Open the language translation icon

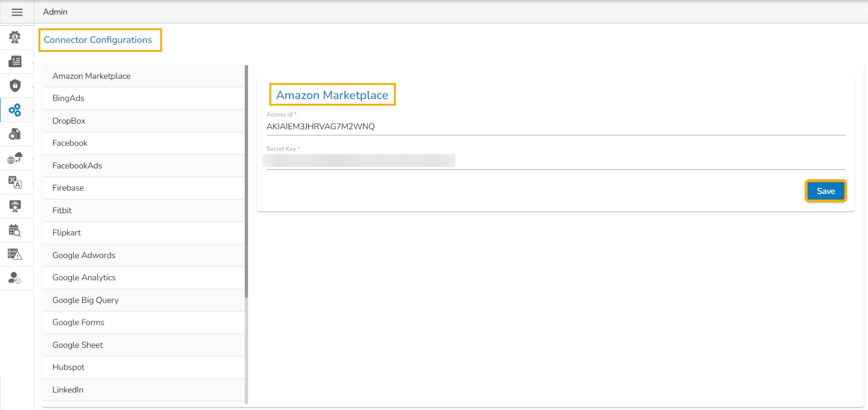(x=15, y=182)
